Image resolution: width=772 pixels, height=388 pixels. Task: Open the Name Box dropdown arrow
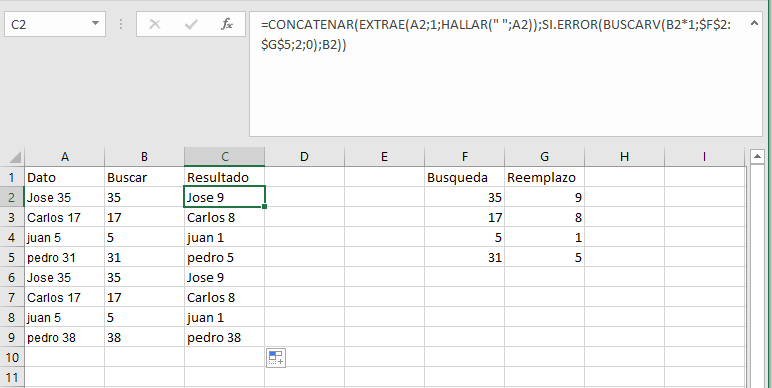[96, 24]
